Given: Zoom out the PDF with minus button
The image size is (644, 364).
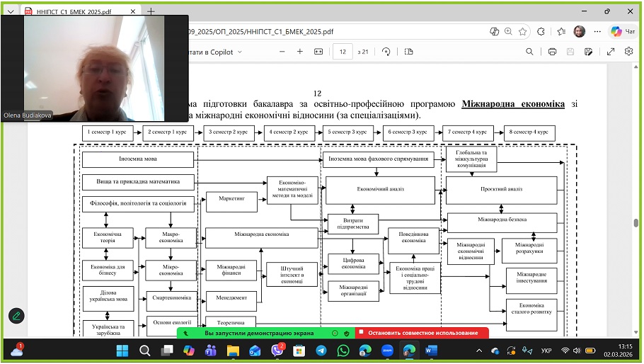Looking at the screenshot, I should (x=281, y=52).
